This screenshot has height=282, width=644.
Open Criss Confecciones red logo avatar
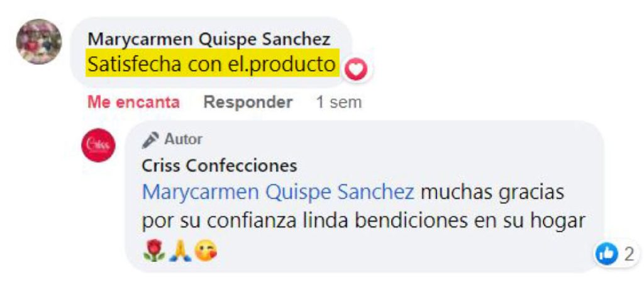tap(97, 145)
